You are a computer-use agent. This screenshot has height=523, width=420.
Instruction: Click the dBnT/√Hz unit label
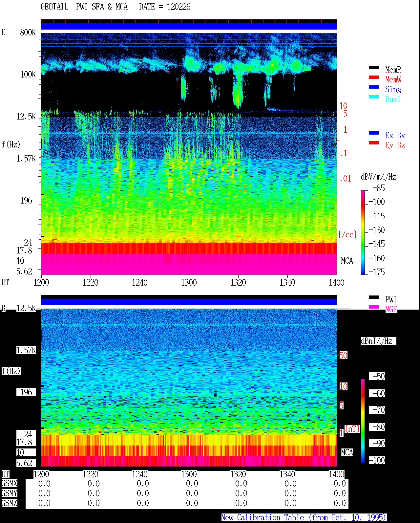[x=378, y=341]
